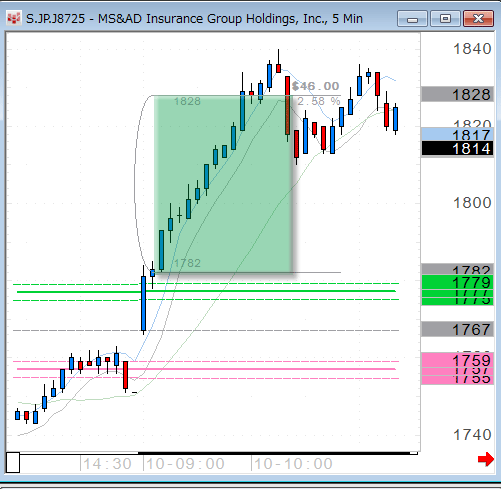The image size is (501, 489).
Task: Click the 1782 label inside green box
Action: (187, 263)
